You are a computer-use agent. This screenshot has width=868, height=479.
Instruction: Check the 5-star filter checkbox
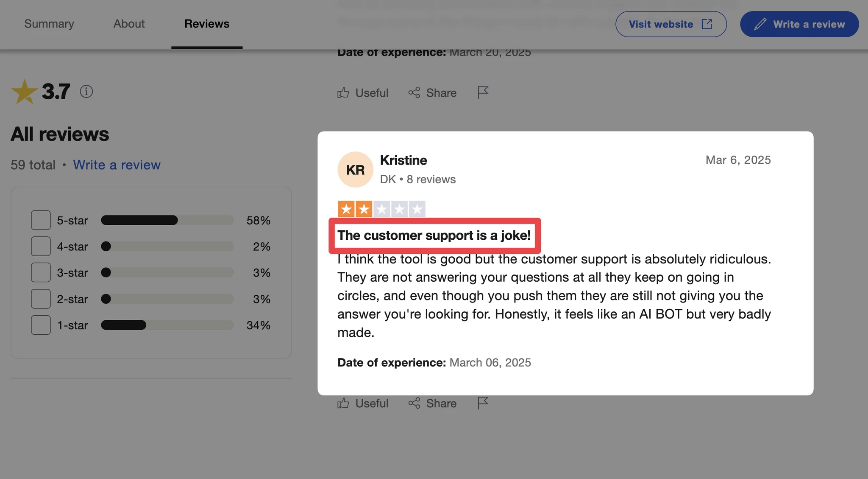pyautogui.click(x=41, y=220)
